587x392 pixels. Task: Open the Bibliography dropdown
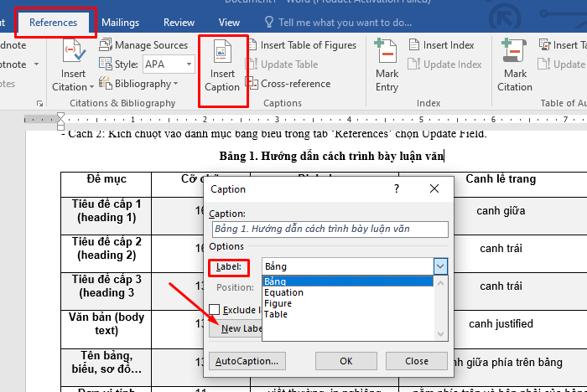pyautogui.click(x=139, y=84)
